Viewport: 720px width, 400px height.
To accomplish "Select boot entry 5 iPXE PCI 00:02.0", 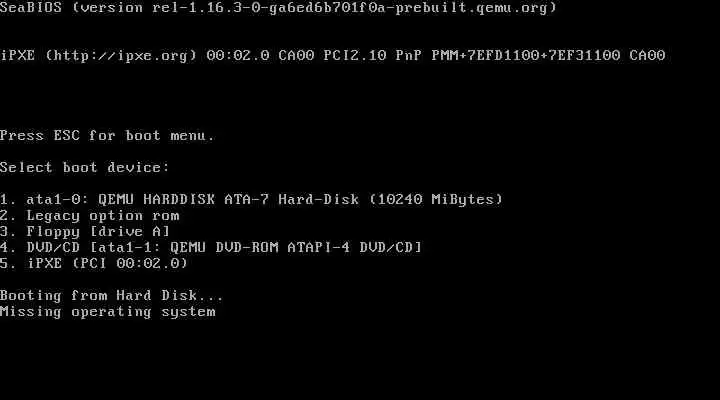I will (94, 263).
